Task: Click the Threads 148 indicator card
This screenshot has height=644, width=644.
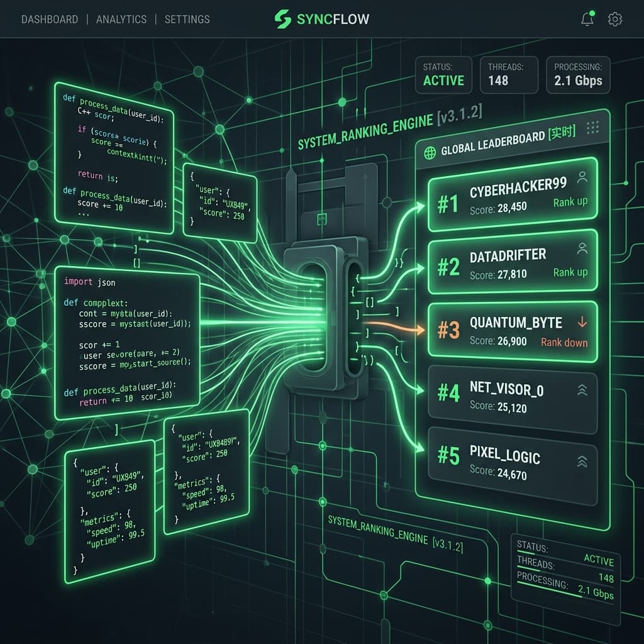Action: coord(509,75)
